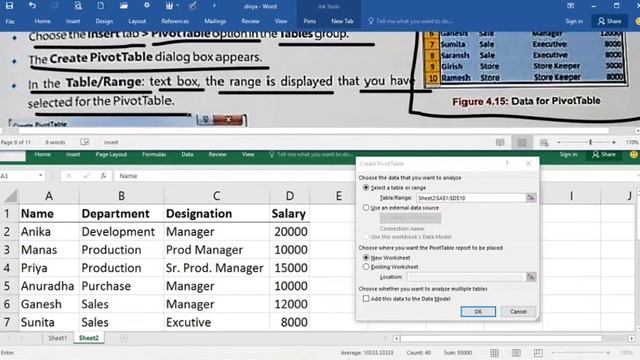Open the dropdown arrow next to the pens icon
The height and width of the screenshot is (360, 640).
click(178, 6)
